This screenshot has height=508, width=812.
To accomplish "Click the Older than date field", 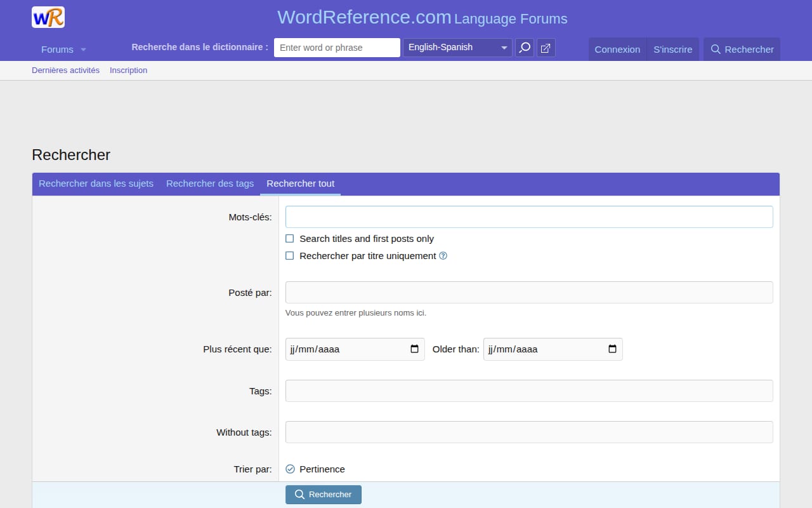I will 553,349.
